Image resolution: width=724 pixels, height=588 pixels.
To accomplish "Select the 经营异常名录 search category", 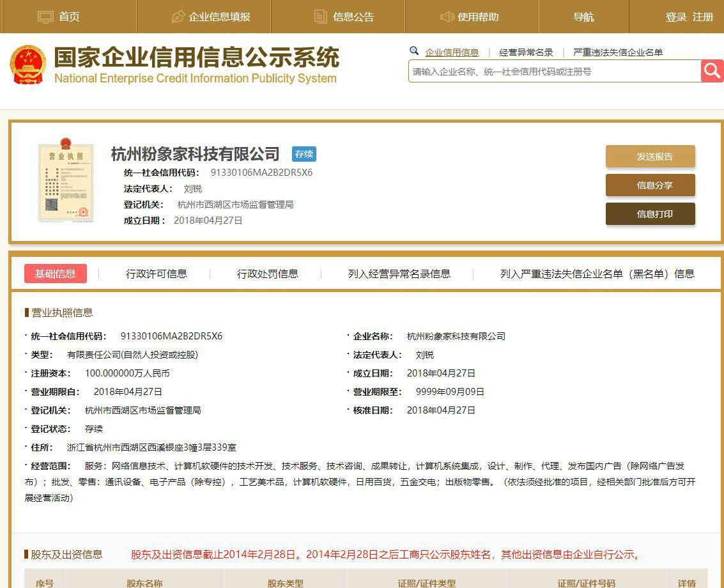I will 526,52.
